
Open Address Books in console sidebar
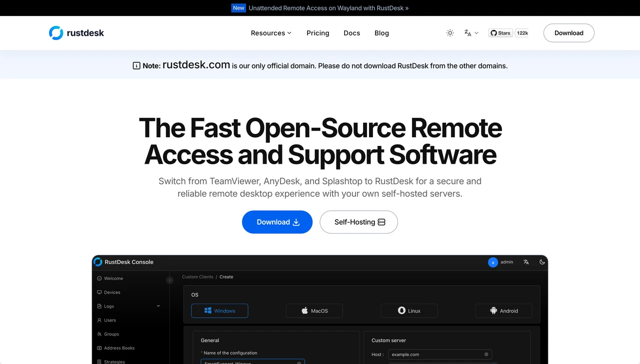115,348
